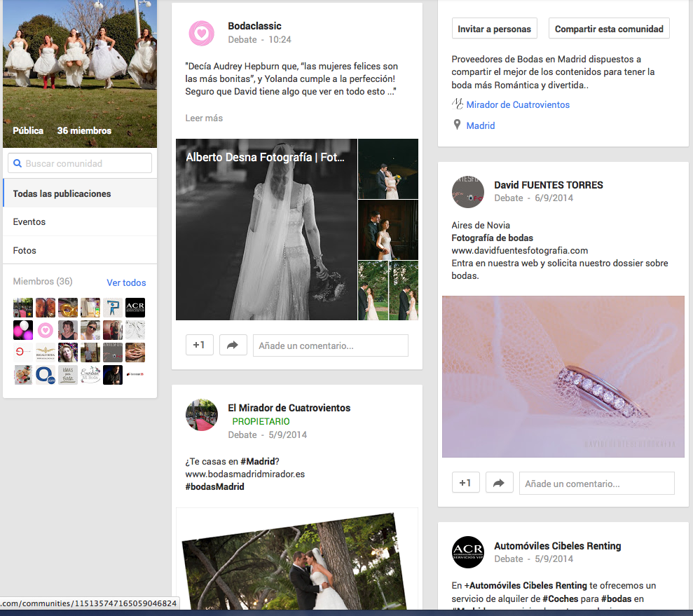Click Ver todos members link
This screenshot has width=693, height=616.
(126, 282)
